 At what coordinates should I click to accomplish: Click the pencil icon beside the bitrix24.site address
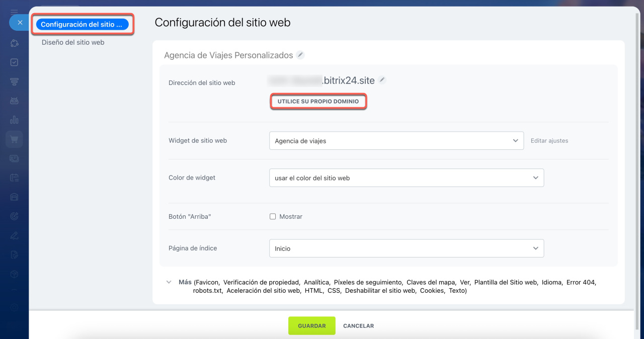tap(382, 80)
